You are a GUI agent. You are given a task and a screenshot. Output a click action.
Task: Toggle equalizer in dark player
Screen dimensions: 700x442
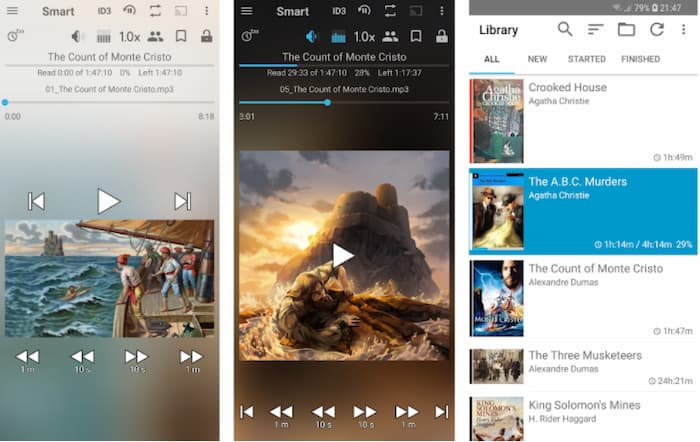tap(338, 37)
